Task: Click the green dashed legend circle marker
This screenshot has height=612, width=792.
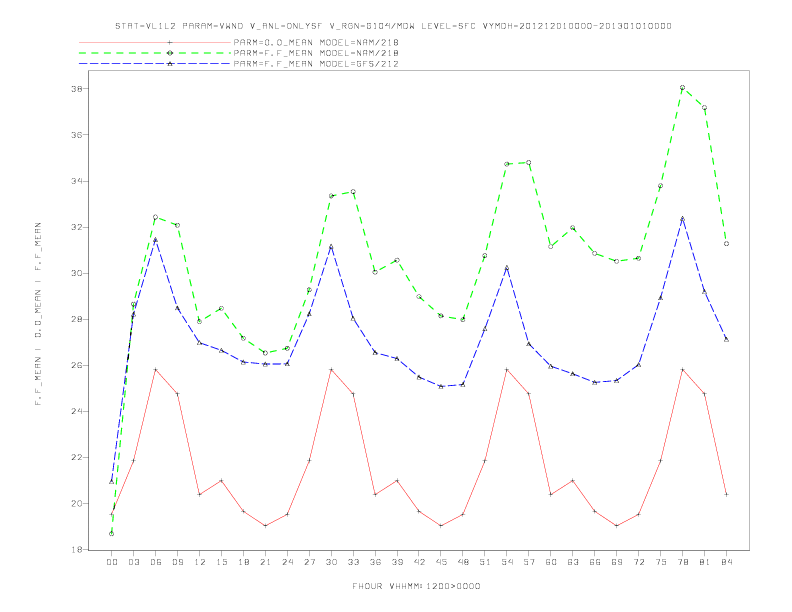Action: coord(170,53)
